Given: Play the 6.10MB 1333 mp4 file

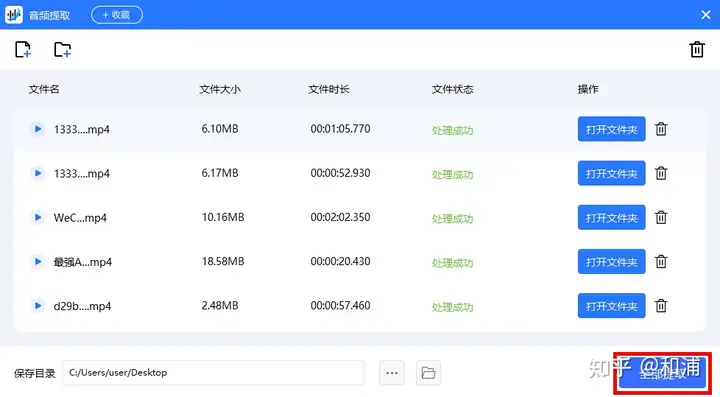Looking at the screenshot, I should pos(38,129).
